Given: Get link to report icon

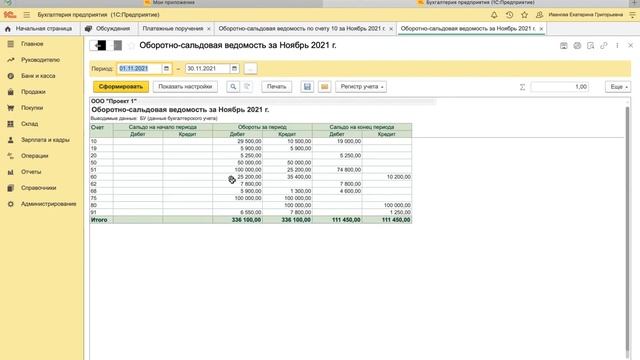Looking at the screenshot, I should pos(604,46).
